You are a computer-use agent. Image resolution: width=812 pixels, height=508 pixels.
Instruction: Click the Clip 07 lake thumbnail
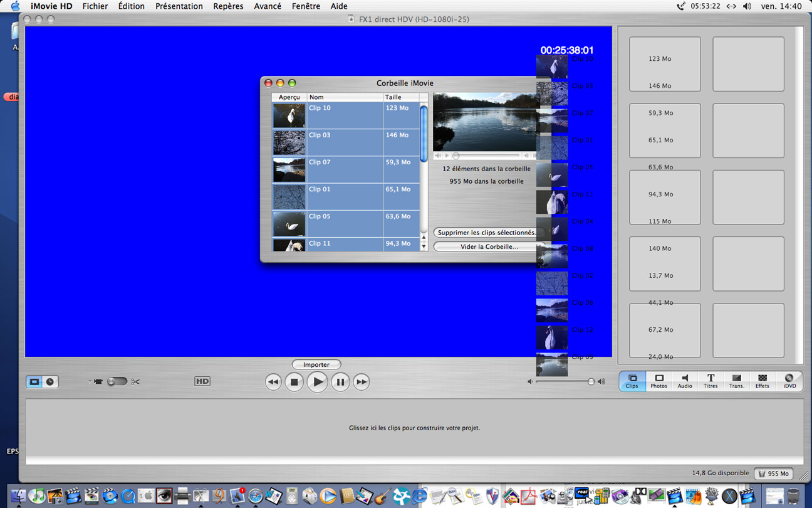pos(289,170)
